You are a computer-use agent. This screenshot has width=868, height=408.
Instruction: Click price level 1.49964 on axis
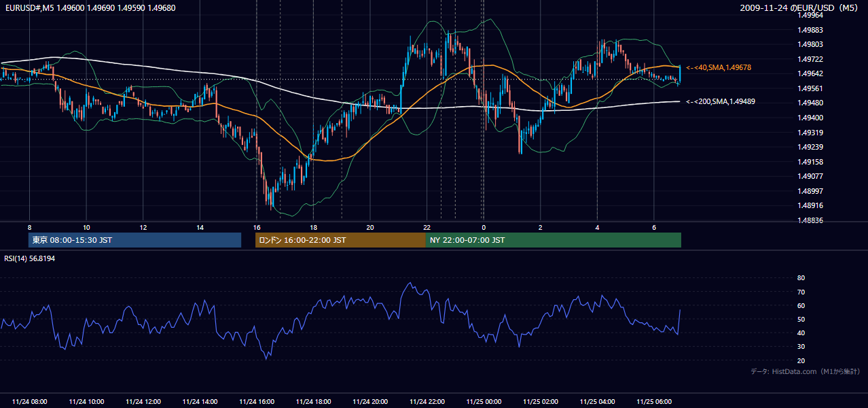coord(810,15)
